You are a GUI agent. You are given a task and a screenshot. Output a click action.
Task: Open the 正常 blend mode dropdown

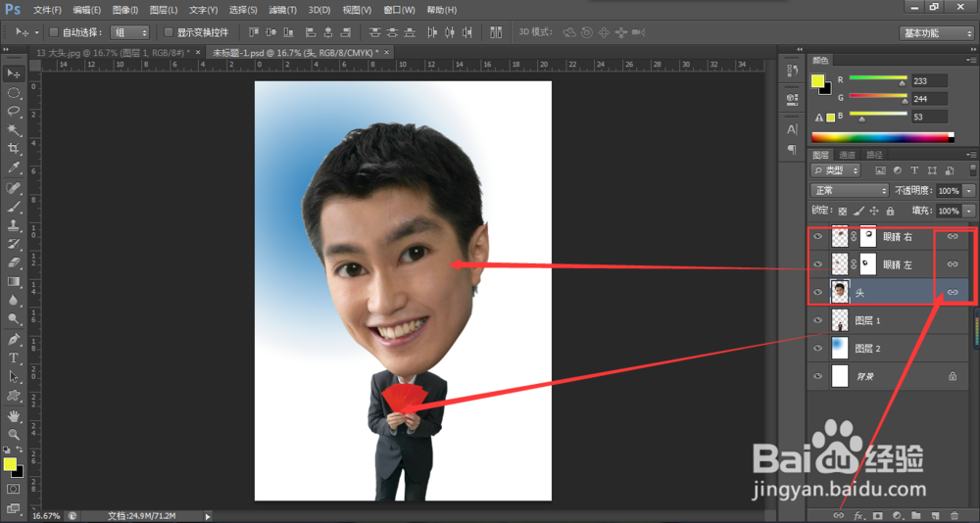tap(849, 191)
